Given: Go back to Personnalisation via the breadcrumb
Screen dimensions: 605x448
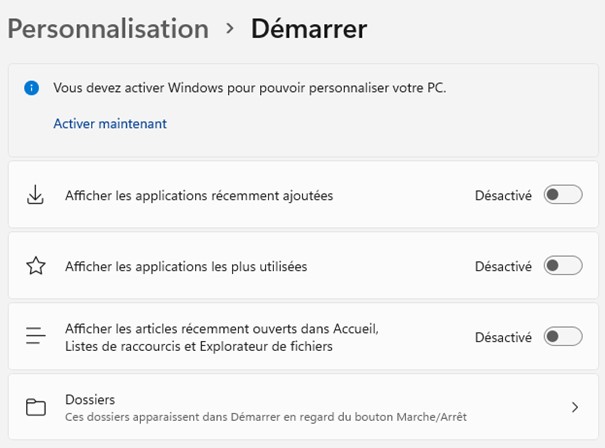Looking at the screenshot, I should click(x=108, y=29).
